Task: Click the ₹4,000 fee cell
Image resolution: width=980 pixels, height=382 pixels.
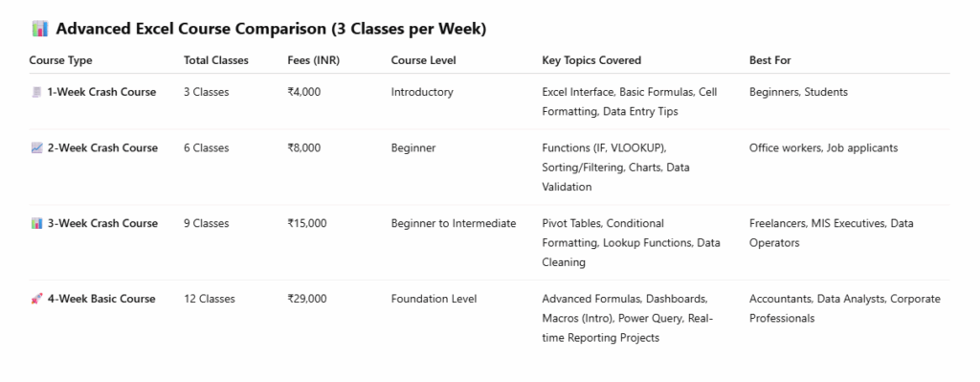Action: [303, 92]
